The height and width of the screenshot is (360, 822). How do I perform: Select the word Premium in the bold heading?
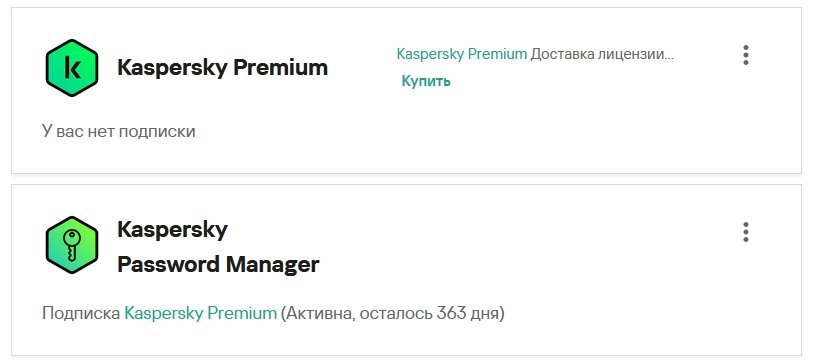[280, 68]
